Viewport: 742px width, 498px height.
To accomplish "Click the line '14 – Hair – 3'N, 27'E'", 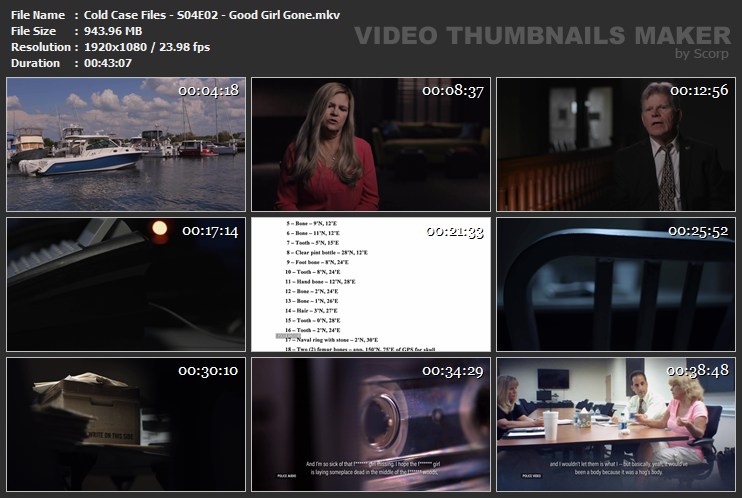I will (311, 311).
